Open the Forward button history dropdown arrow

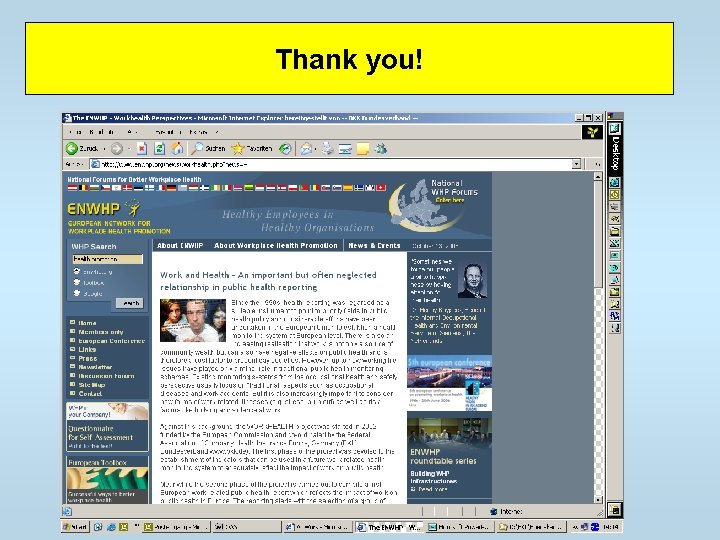[x=129, y=149]
